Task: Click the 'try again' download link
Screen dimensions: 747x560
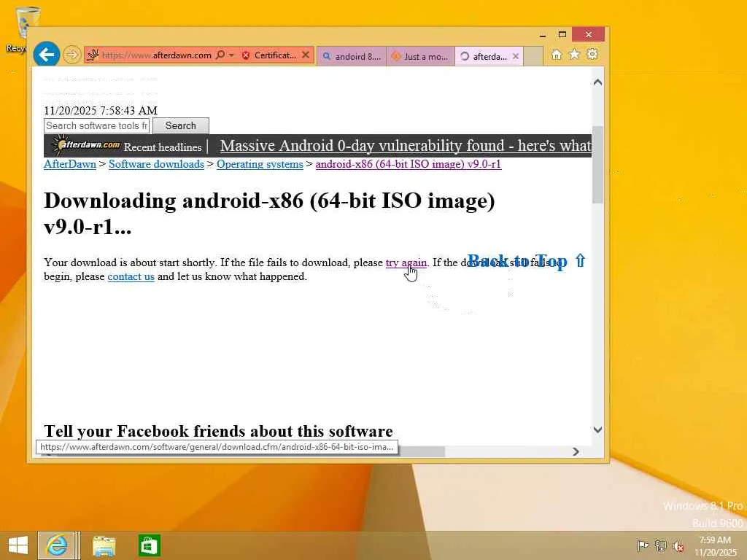Action: [406, 262]
